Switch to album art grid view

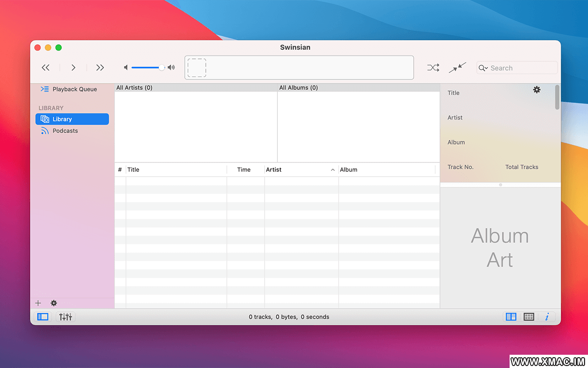529,317
